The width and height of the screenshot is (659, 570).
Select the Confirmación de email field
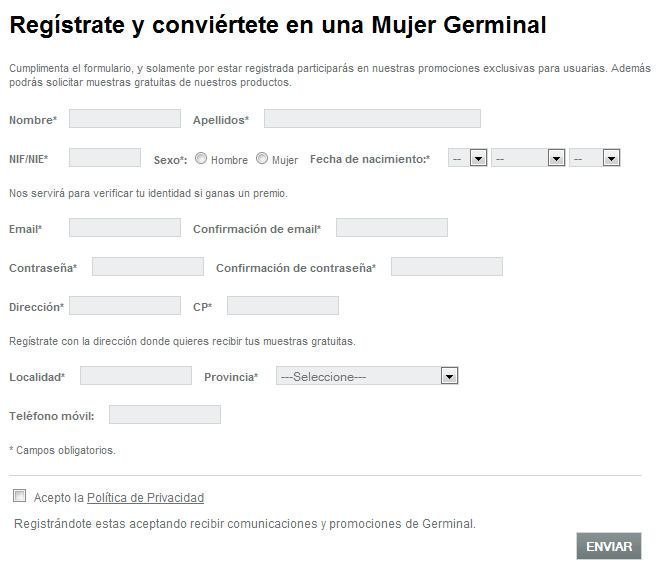click(x=392, y=227)
